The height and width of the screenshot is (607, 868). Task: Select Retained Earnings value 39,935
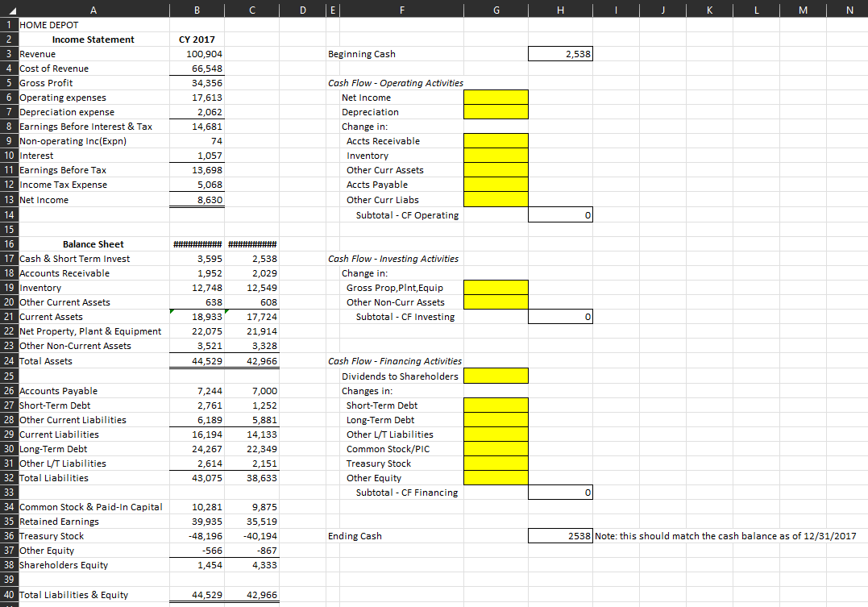pos(197,522)
